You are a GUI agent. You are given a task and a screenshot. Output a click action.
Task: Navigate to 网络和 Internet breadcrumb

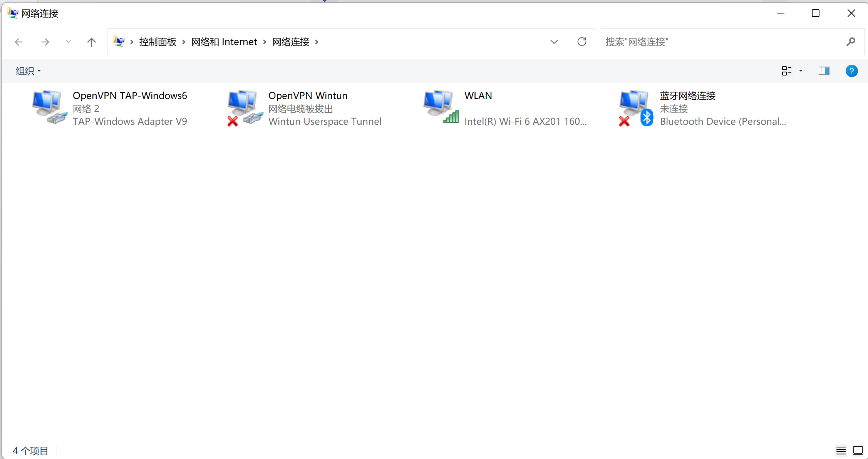click(x=224, y=42)
